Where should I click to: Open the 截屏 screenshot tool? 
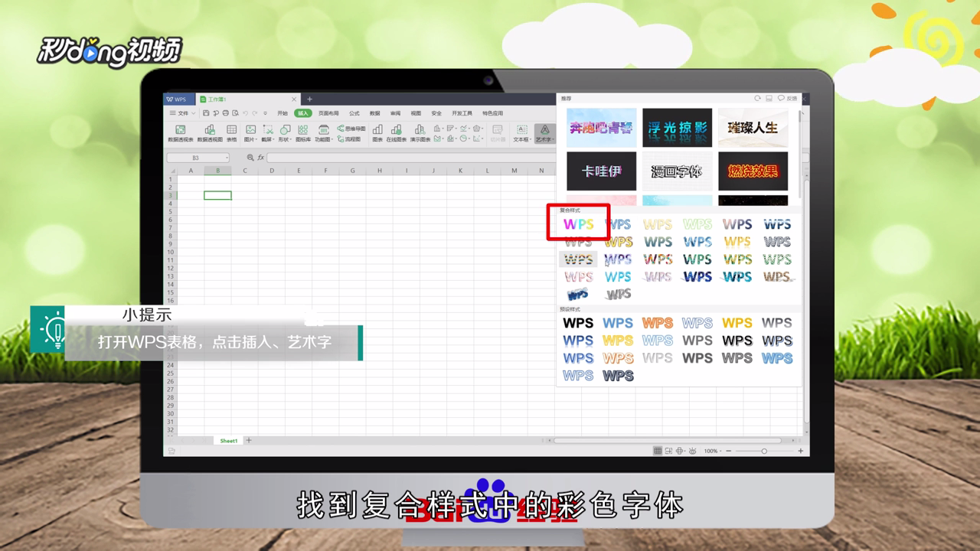point(267,133)
